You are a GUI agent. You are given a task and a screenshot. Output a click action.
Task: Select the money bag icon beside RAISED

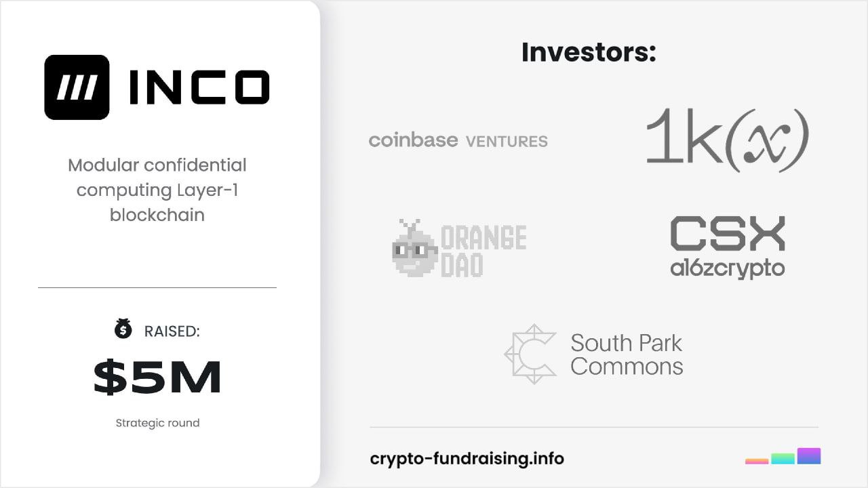point(123,329)
